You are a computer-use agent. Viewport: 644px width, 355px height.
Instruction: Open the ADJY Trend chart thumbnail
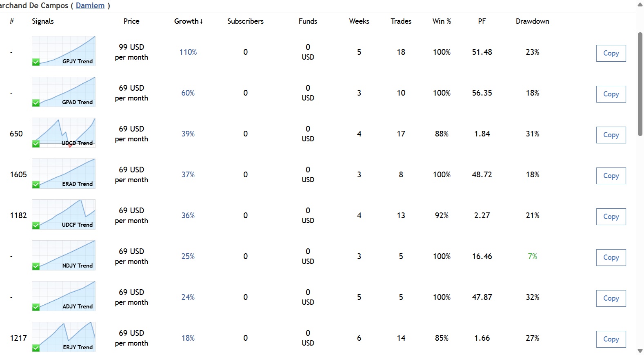pos(64,296)
